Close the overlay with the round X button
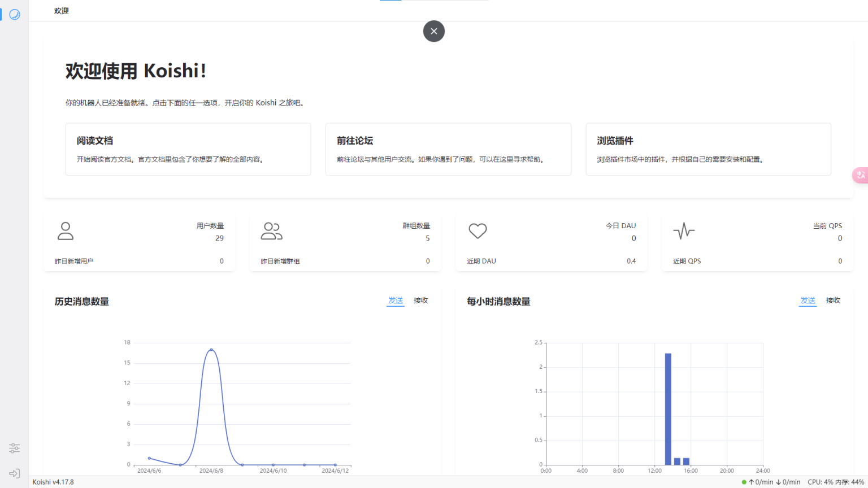Viewport: 868px width, 488px height. point(434,31)
